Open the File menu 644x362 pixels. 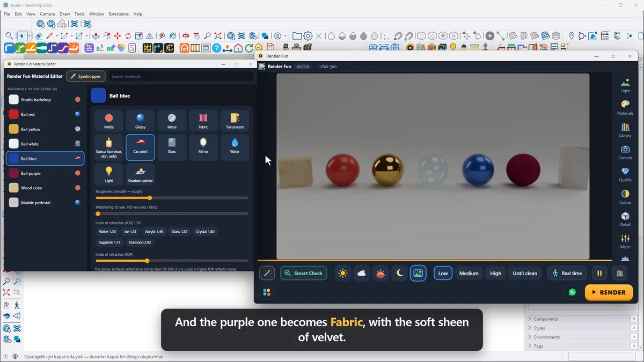click(x=7, y=14)
